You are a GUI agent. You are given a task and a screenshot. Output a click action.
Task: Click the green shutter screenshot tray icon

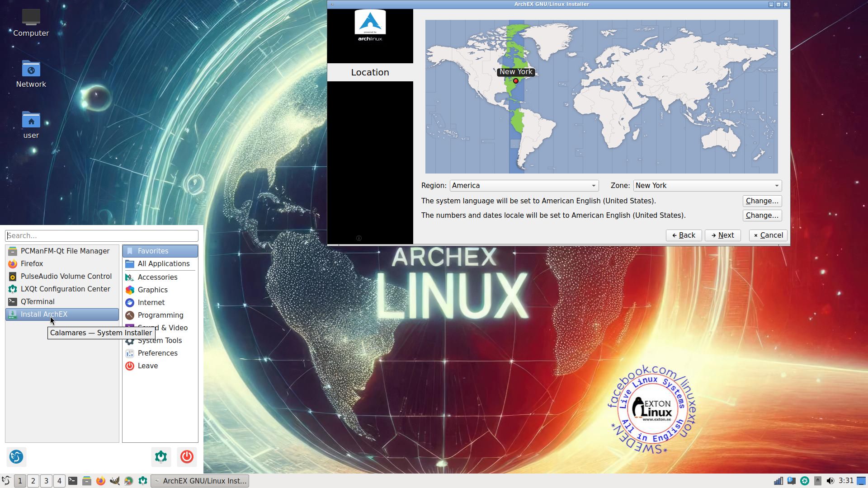[x=804, y=481]
